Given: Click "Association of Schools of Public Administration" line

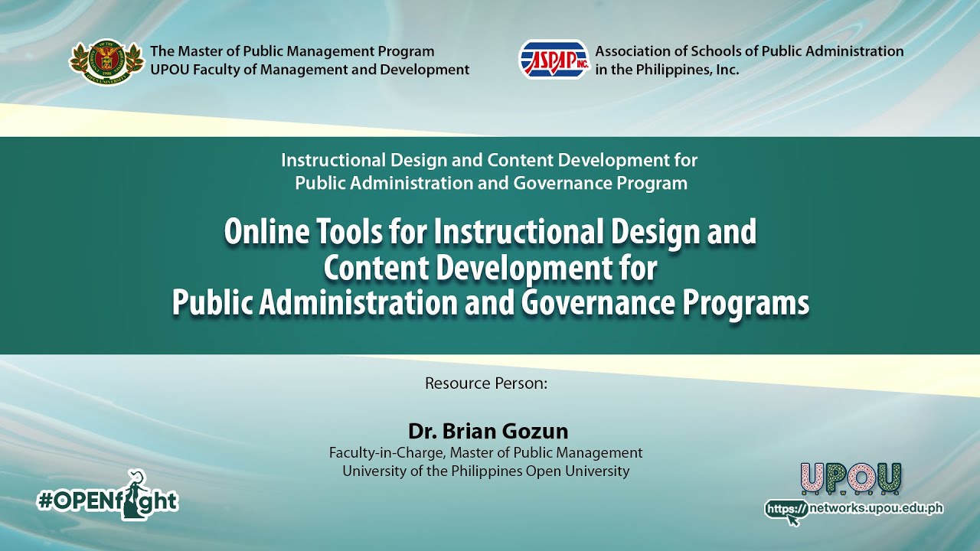Looking at the screenshot, I should pos(749,51).
